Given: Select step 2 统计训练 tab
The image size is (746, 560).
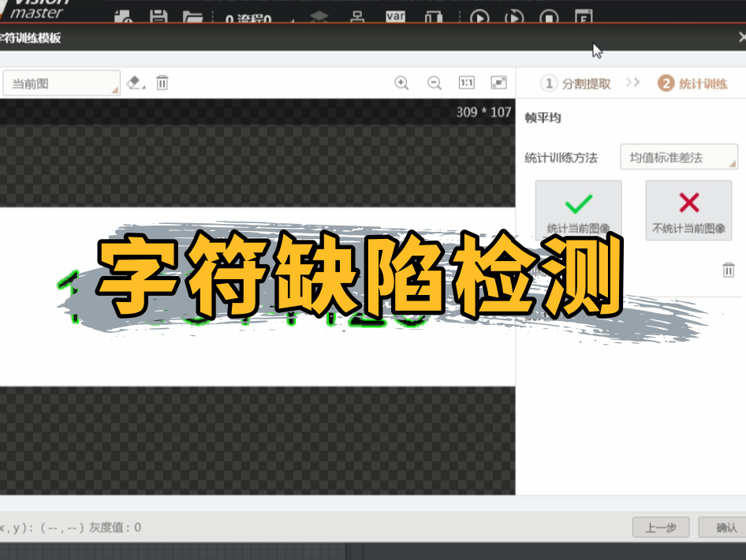Looking at the screenshot, I should pyautogui.click(x=693, y=83).
